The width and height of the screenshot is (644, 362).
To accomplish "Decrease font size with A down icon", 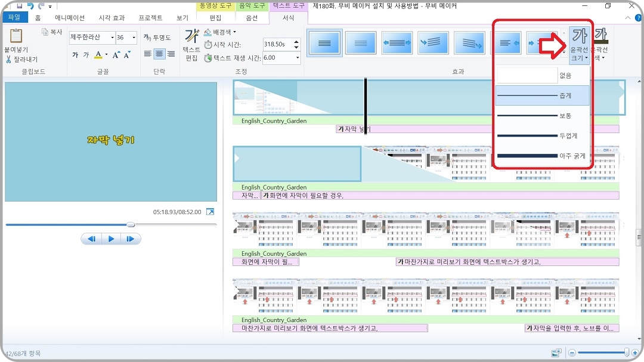I will [x=127, y=55].
